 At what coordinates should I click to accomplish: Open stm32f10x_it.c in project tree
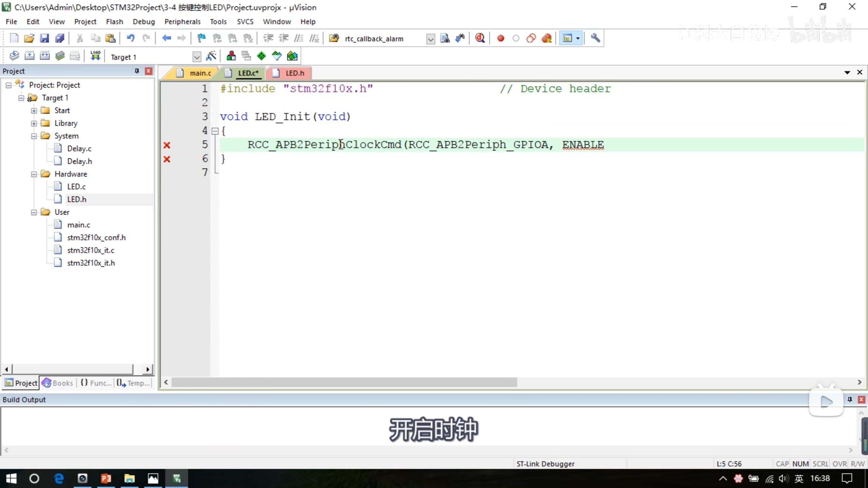[91, 250]
